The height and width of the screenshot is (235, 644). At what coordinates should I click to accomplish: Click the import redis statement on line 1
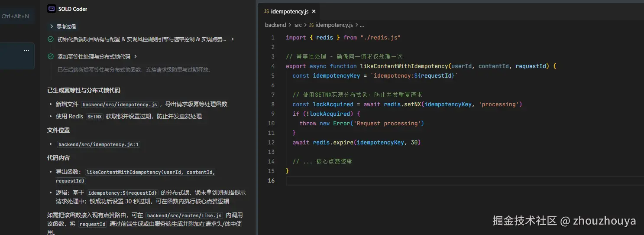coord(343,38)
